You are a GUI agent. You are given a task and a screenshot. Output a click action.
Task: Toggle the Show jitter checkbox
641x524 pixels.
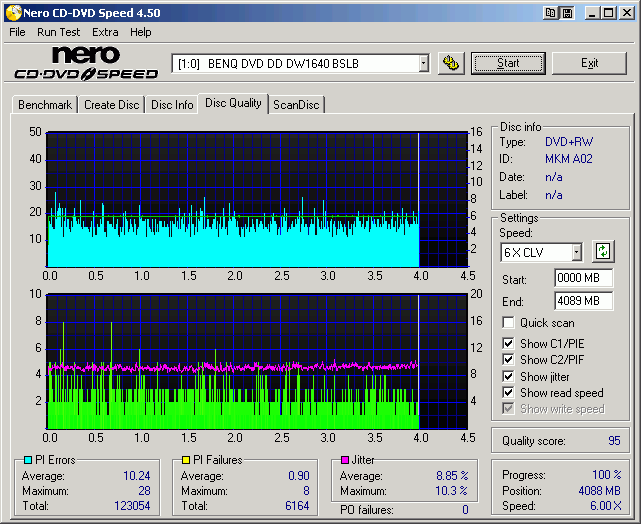508,377
